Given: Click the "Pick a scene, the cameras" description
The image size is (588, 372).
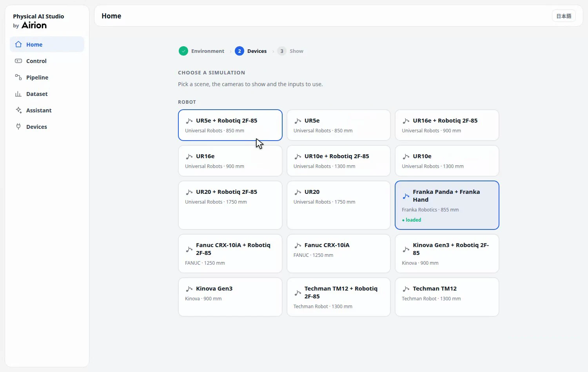Looking at the screenshot, I should 250,84.
